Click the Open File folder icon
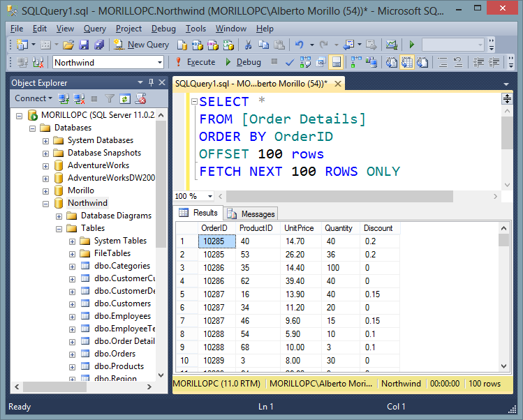This screenshot has height=420, width=523. (68, 45)
